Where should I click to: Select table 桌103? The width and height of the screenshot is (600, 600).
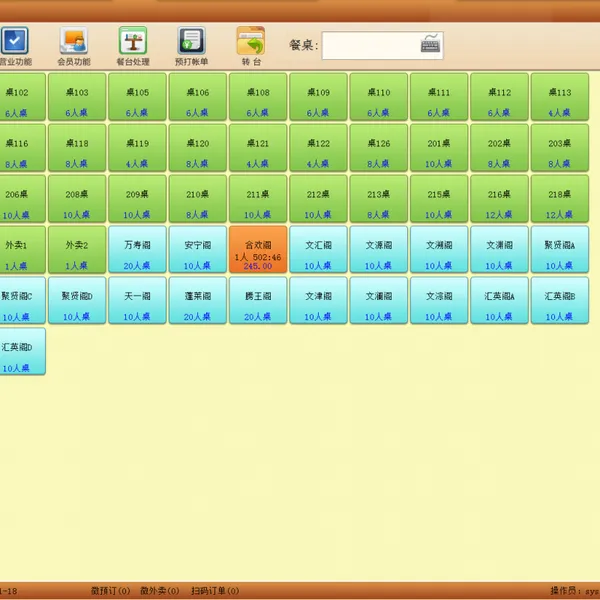point(77,97)
